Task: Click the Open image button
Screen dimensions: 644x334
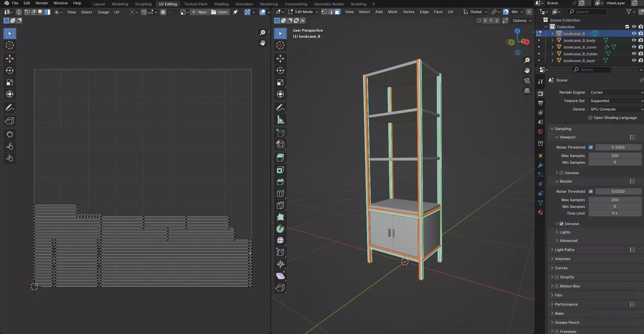Action: pyautogui.click(x=219, y=12)
